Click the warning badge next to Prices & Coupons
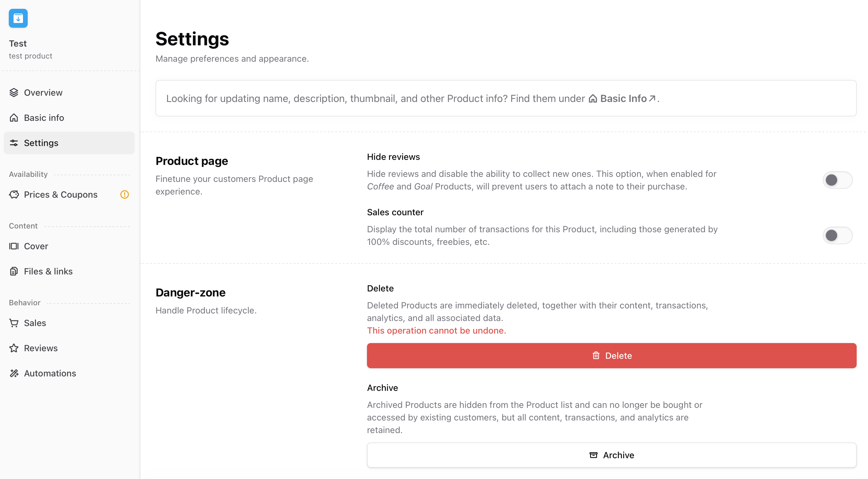The width and height of the screenshot is (868, 479). click(x=124, y=194)
